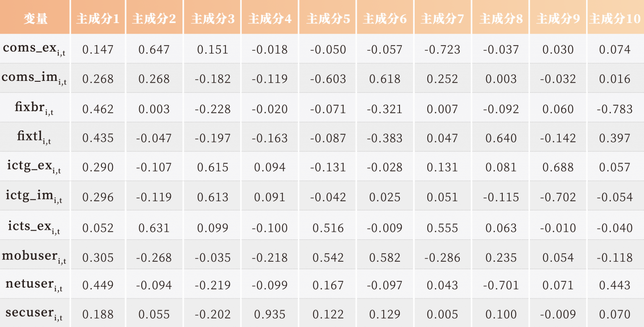
Task: Click the 0.582 cell in mobuser row
Action: (385, 257)
